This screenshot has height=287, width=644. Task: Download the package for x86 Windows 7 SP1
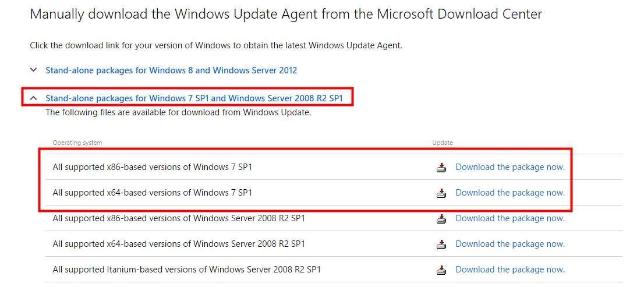pyautogui.click(x=509, y=167)
